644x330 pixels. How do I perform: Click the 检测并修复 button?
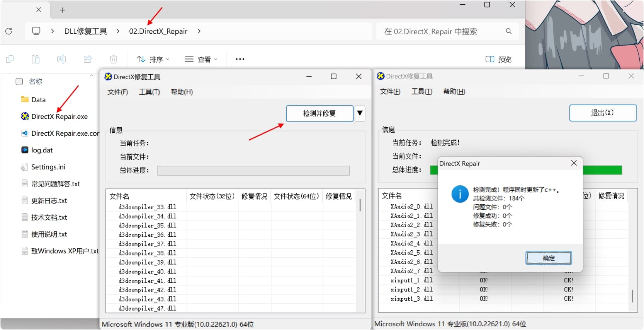point(319,113)
